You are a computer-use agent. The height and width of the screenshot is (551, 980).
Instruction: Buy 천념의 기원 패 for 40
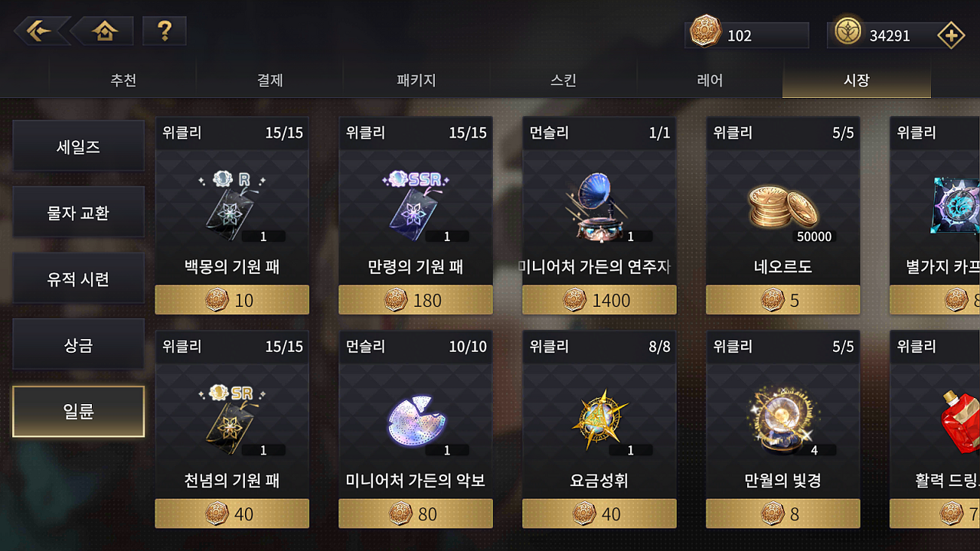[x=232, y=514]
